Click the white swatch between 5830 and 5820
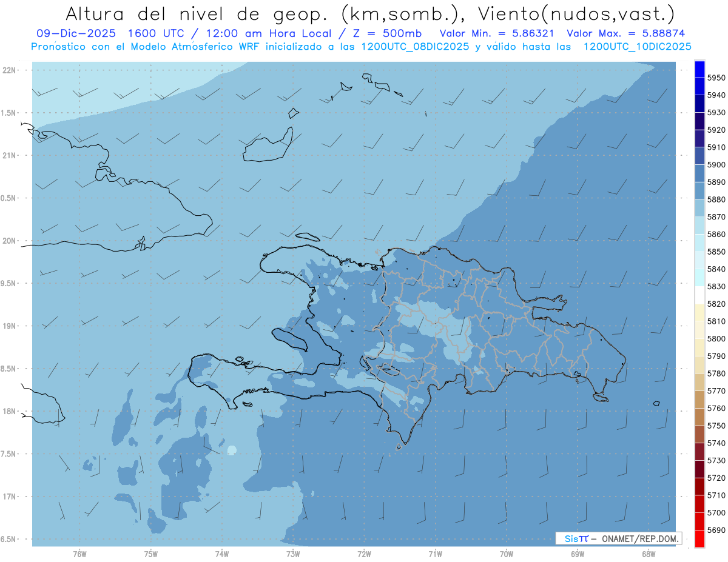728x562 pixels. point(699,295)
